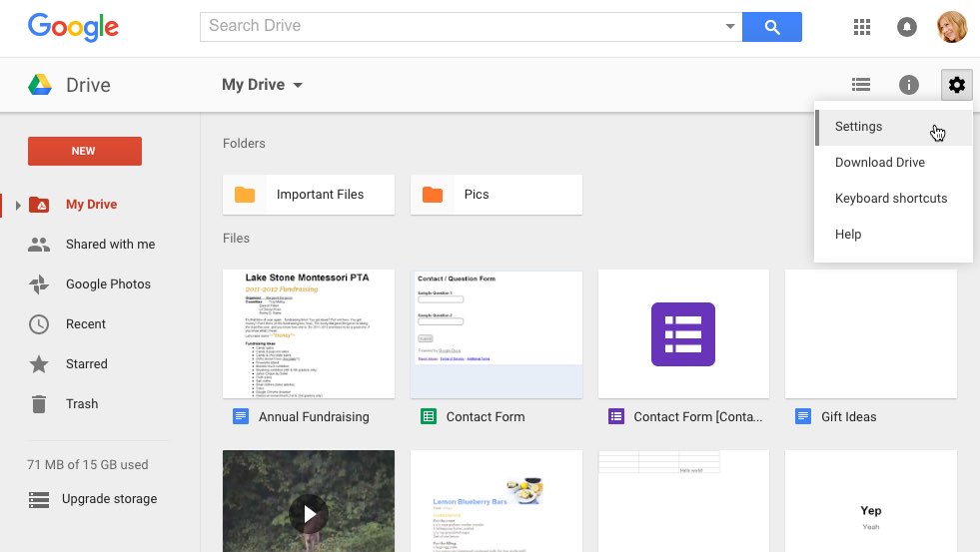Click the Contact Form [Conta... file name
Viewport: 980px width, 552px height.
click(698, 416)
